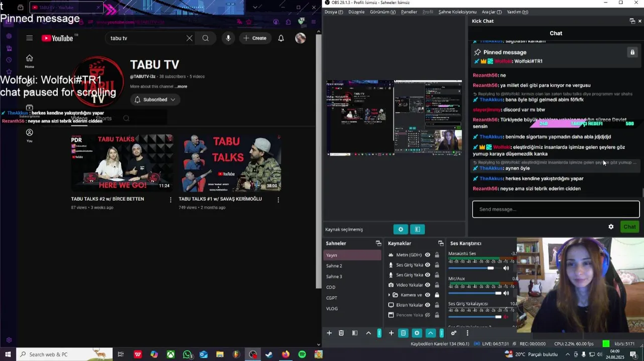Open extra scene options dots in Sahneler toolbar
Viewport: 644px width, 361px height.
pos(379,333)
